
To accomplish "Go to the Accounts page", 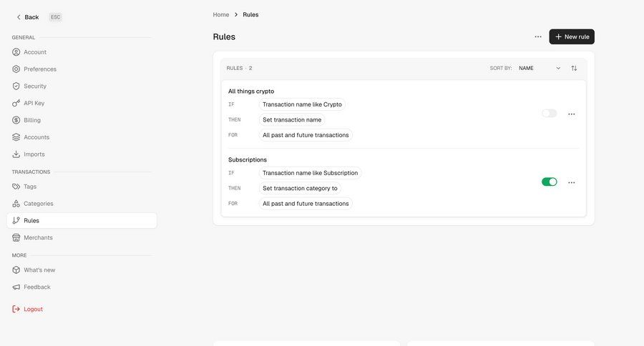I will (x=82, y=137).
